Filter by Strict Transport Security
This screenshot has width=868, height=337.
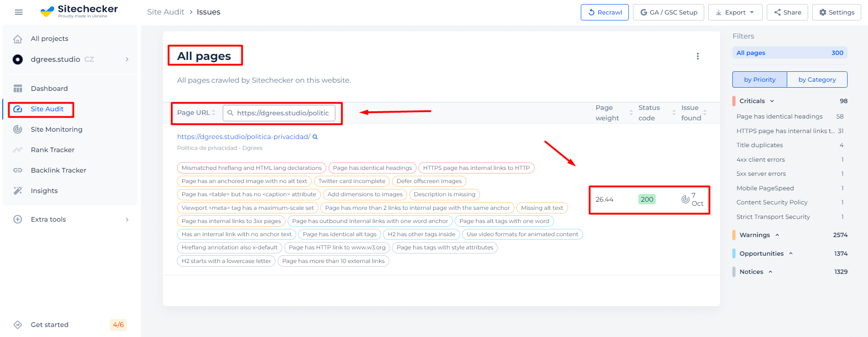[x=790, y=217]
